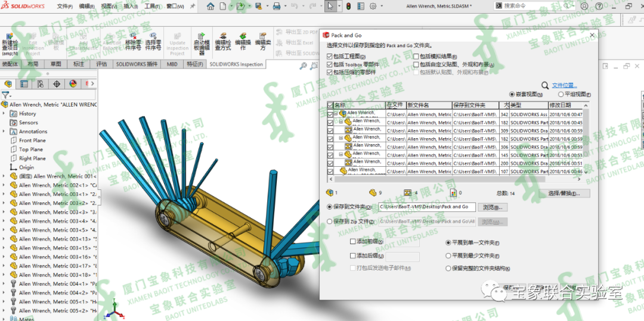Open the DimXpertManager crosshair tab icon
The height and width of the screenshot is (321, 644).
click(57, 84)
